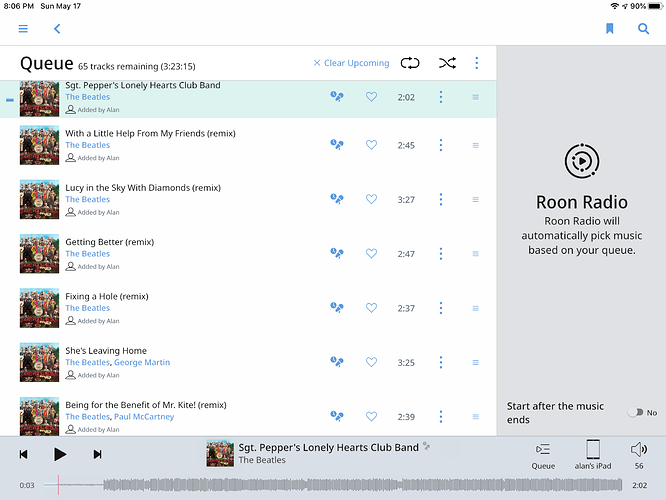Open Paul McCartney artist link

click(x=144, y=417)
